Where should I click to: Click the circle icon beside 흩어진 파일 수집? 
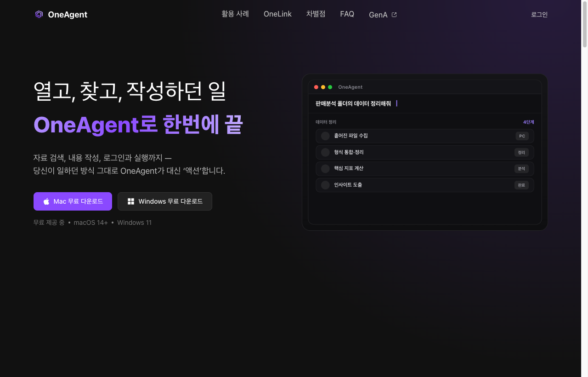pyautogui.click(x=325, y=136)
